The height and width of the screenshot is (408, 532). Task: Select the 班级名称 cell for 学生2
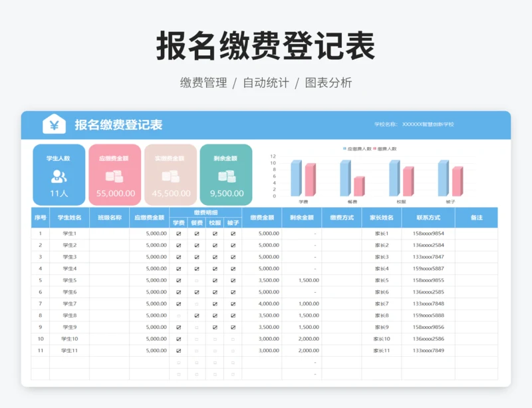109,246
